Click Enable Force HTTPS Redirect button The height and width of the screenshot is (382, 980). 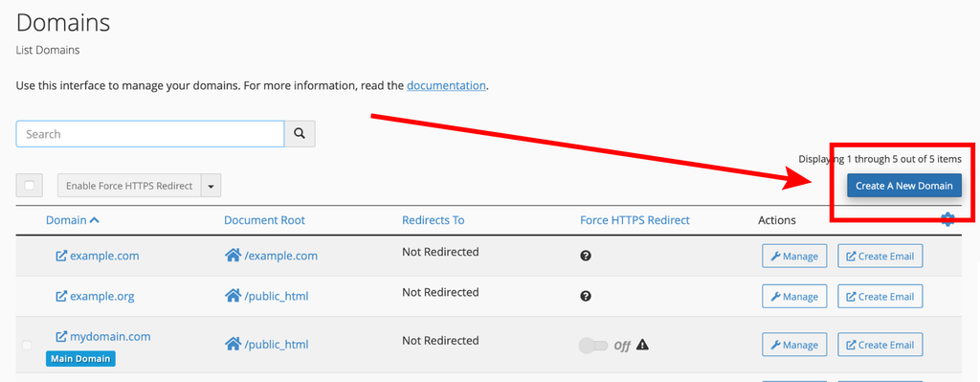click(129, 186)
